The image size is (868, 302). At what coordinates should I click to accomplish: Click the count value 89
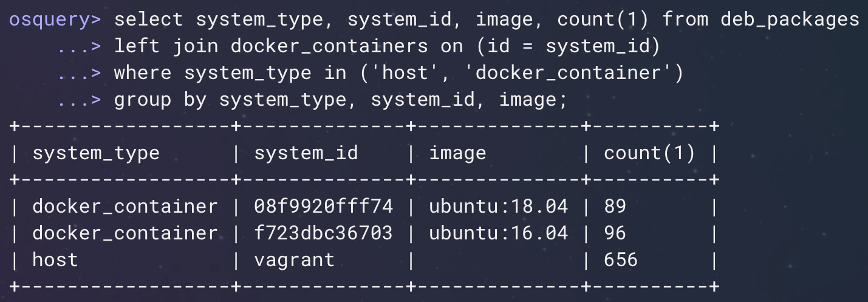(x=615, y=207)
